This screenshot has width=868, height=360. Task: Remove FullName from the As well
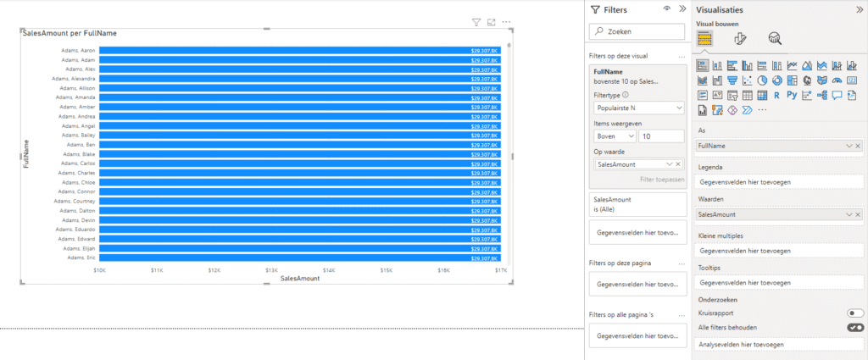[x=858, y=146]
